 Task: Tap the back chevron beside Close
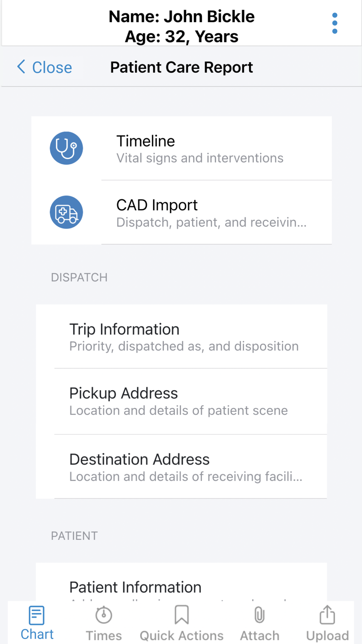point(21,67)
